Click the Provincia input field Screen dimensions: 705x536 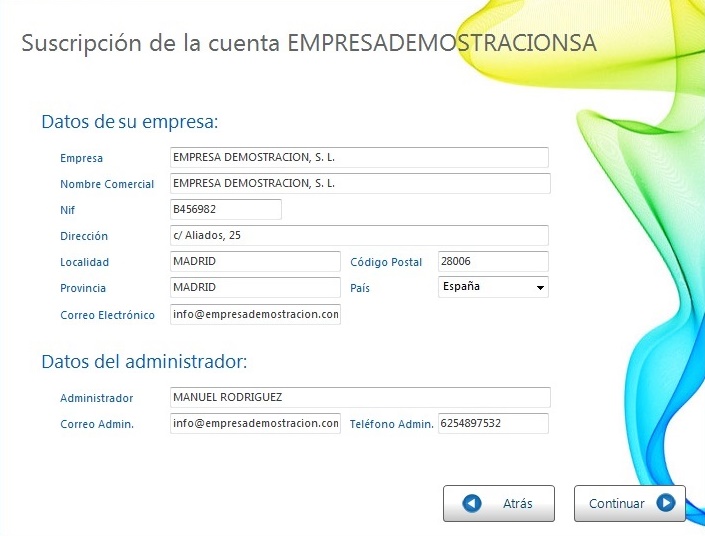255,287
